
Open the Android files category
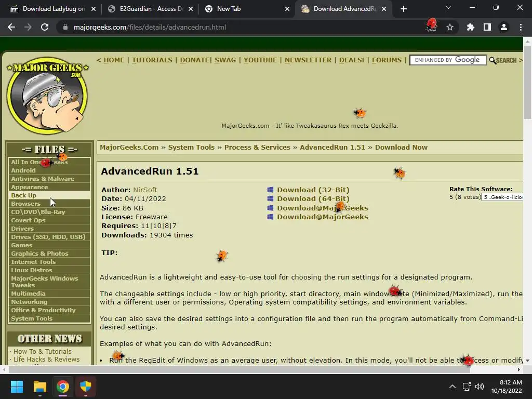coord(49,170)
